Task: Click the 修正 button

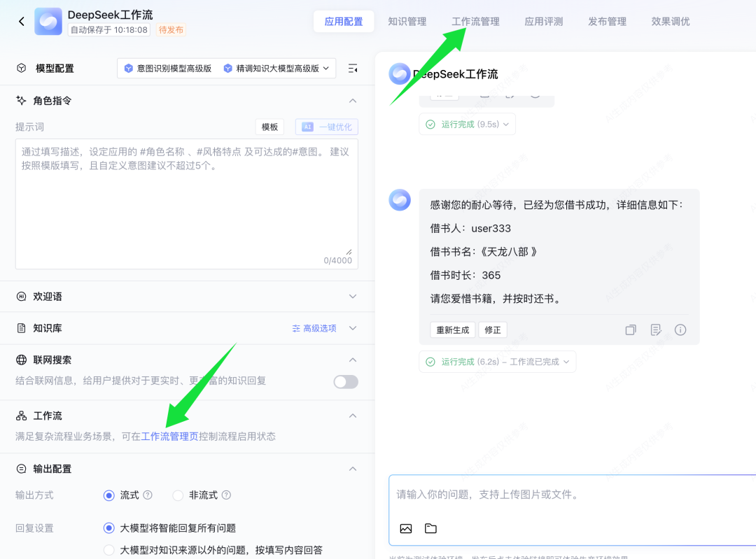Action: click(493, 330)
